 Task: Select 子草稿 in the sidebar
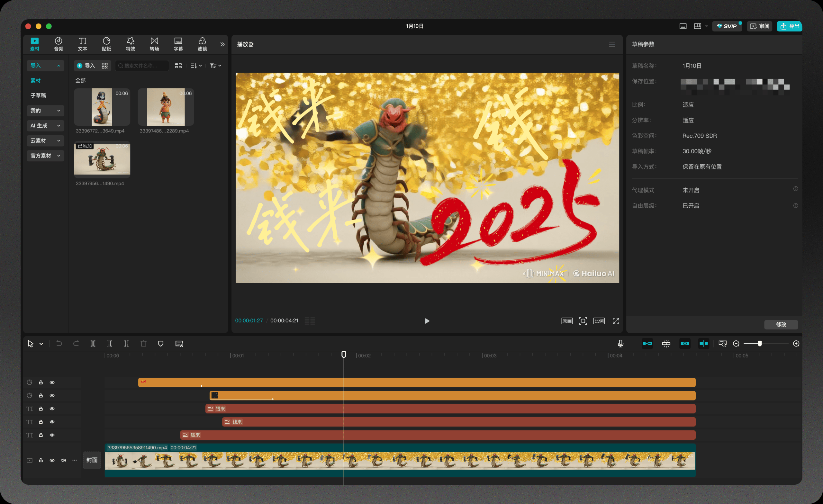pos(38,95)
